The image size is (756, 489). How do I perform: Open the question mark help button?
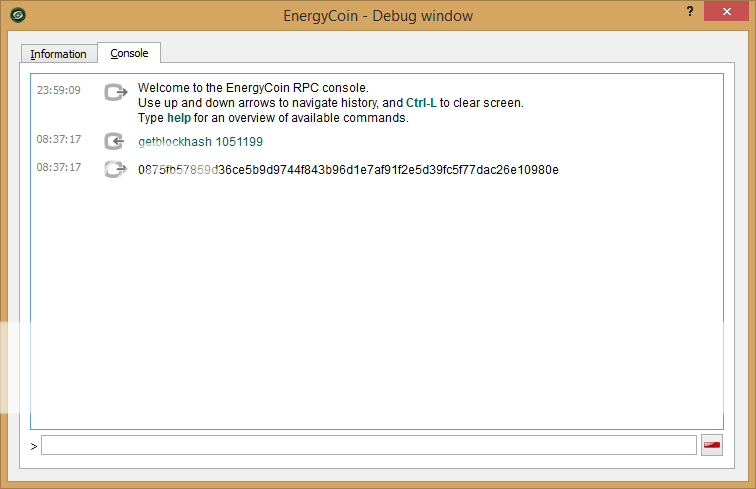690,12
